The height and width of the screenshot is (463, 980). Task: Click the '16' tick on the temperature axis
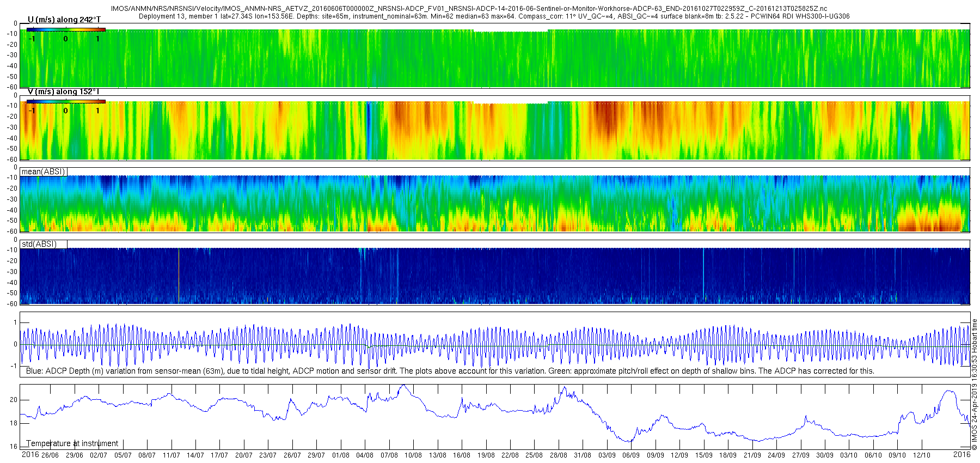pyautogui.click(x=14, y=447)
